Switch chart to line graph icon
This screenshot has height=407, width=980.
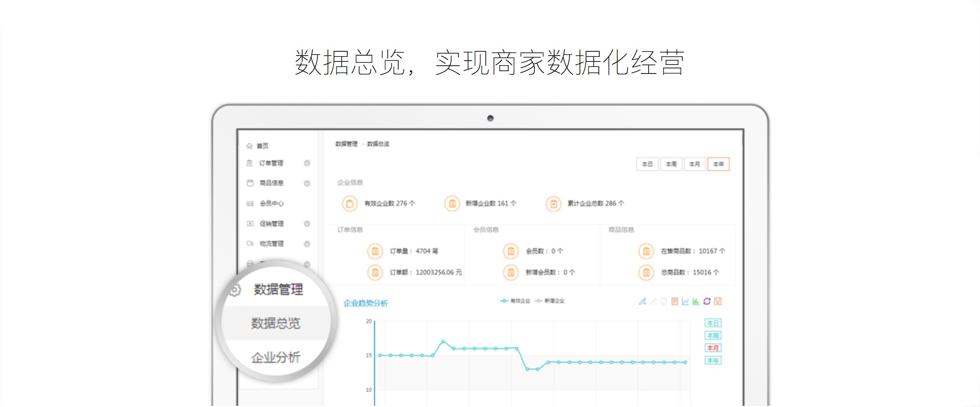[685, 301]
